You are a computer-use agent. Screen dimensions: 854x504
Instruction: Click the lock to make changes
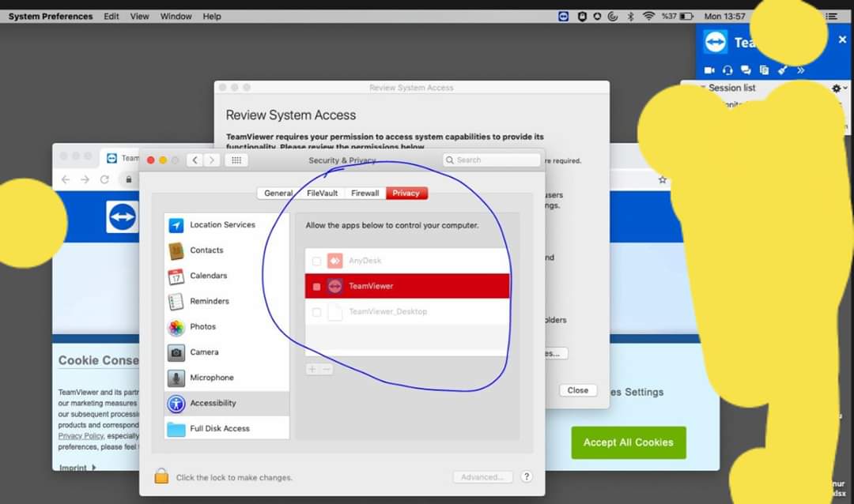pyautogui.click(x=161, y=476)
